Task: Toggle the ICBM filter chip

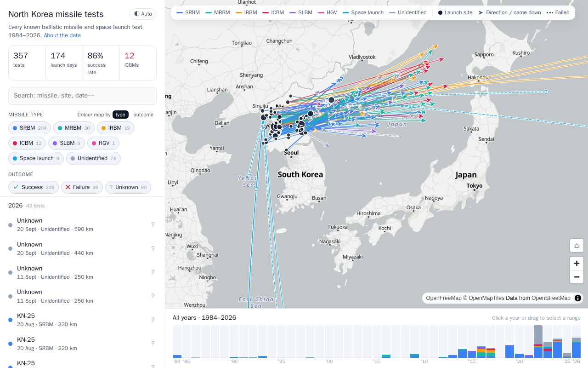Action: click(x=27, y=143)
